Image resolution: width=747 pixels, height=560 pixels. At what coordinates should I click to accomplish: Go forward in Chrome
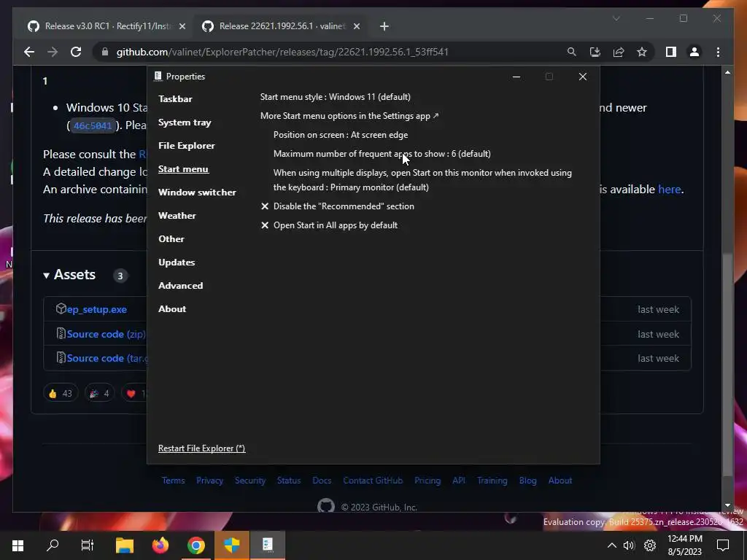click(x=53, y=52)
